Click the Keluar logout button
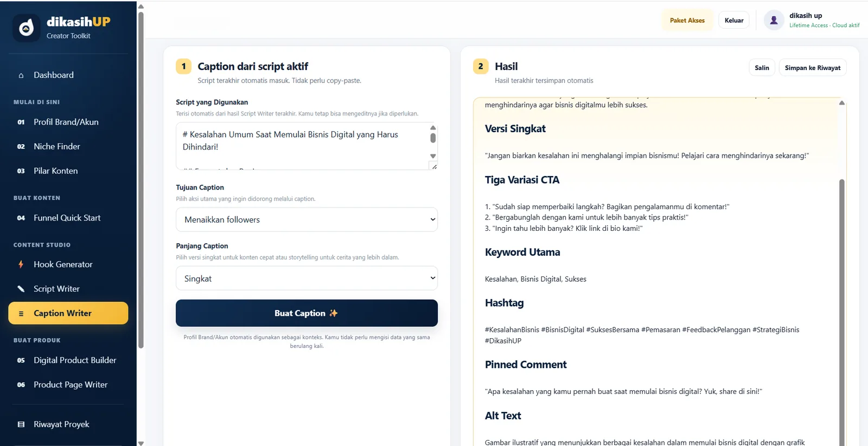Screen dimensions: 868x446 (x=734, y=21)
